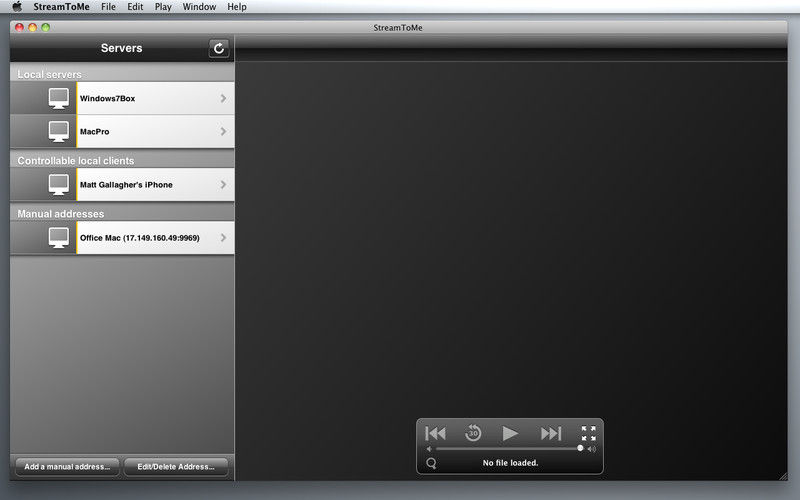Click the Local servers section header

pos(49,74)
